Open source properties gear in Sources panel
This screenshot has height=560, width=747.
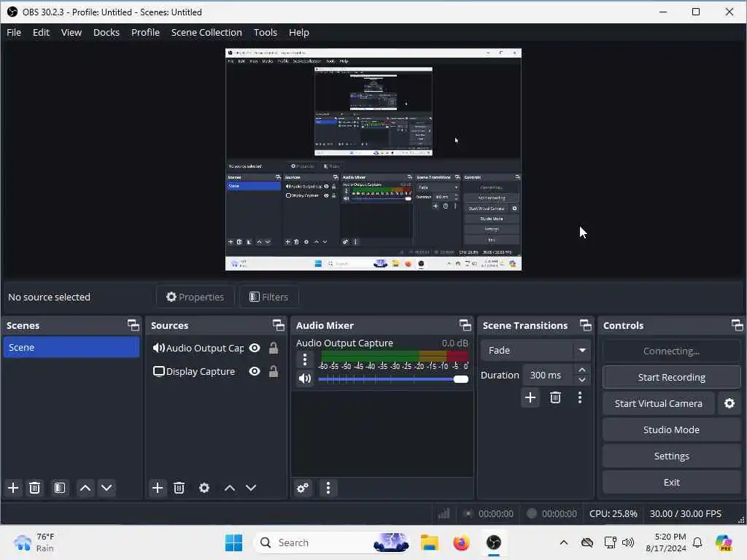click(204, 488)
